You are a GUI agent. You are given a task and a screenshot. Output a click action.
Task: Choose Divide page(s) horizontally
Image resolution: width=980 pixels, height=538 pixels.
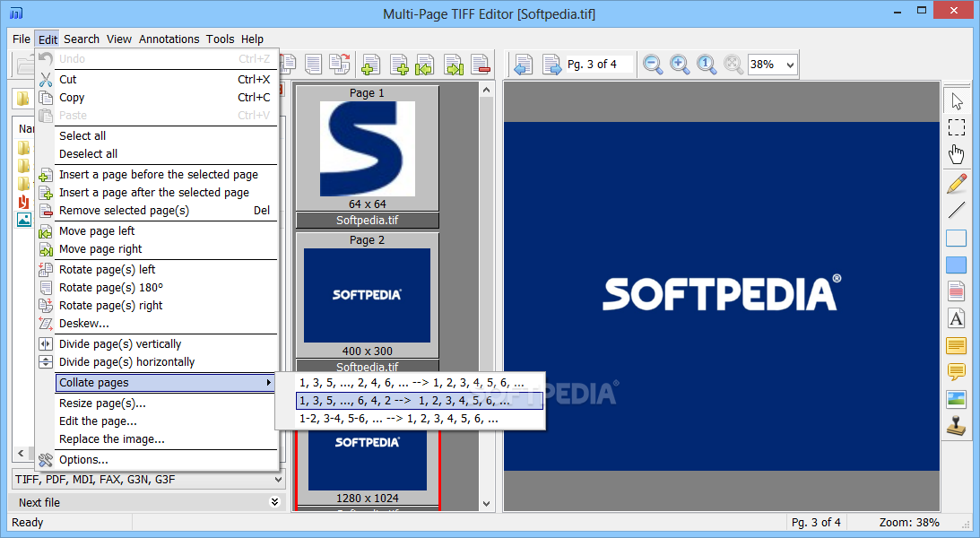[x=156, y=362]
